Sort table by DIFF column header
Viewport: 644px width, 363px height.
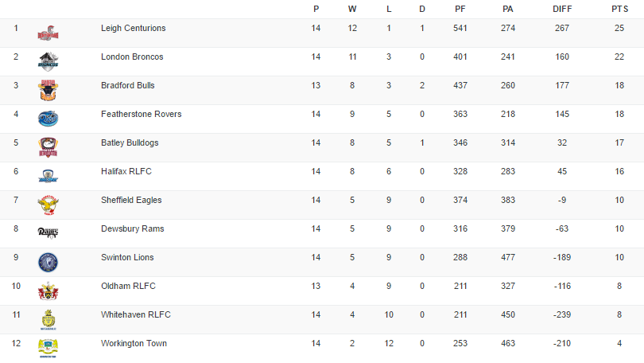(x=562, y=9)
